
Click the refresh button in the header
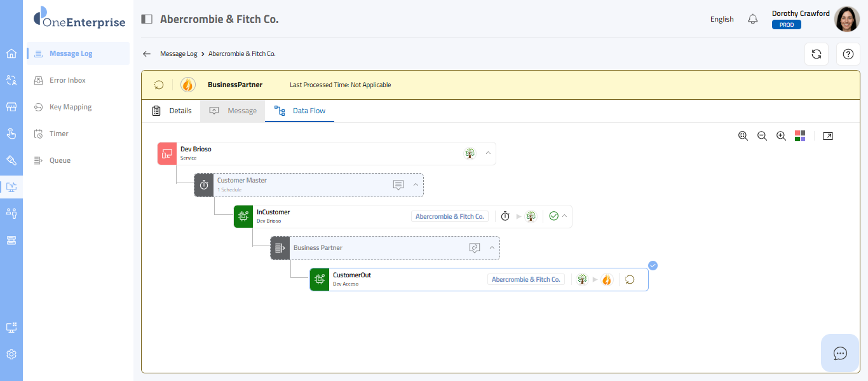[x=817, y=54]
